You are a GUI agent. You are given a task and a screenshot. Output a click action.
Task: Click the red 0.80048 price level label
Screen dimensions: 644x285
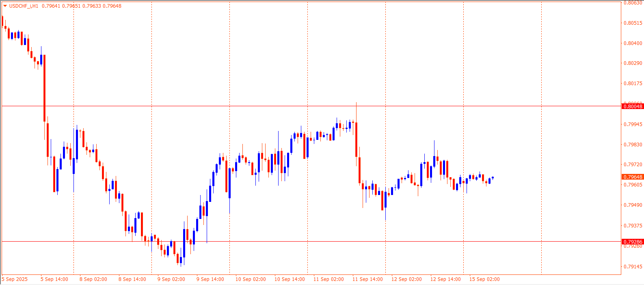(633, 106)
